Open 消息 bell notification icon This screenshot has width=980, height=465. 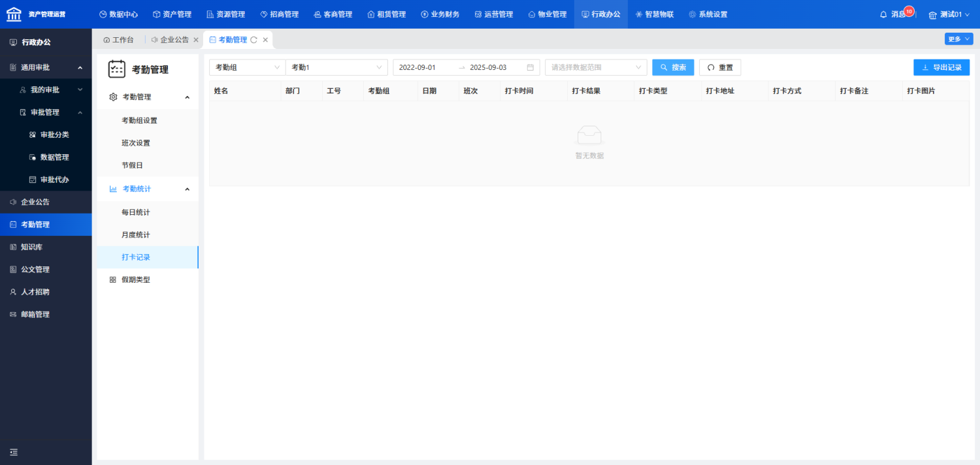883,14
